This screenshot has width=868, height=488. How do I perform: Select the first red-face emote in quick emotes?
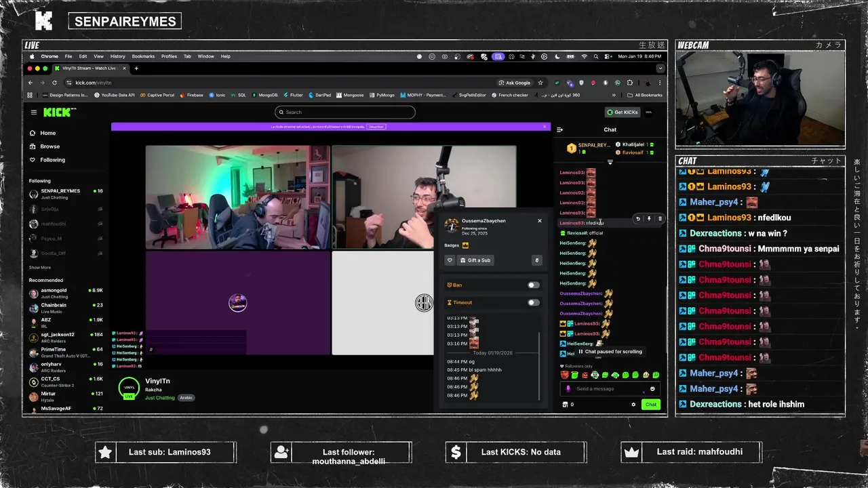pos(564,375)
